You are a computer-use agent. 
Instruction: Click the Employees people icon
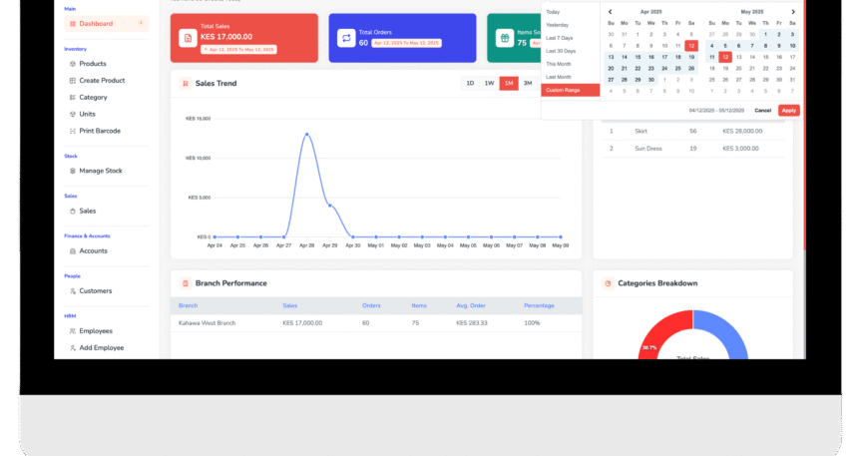73,331
